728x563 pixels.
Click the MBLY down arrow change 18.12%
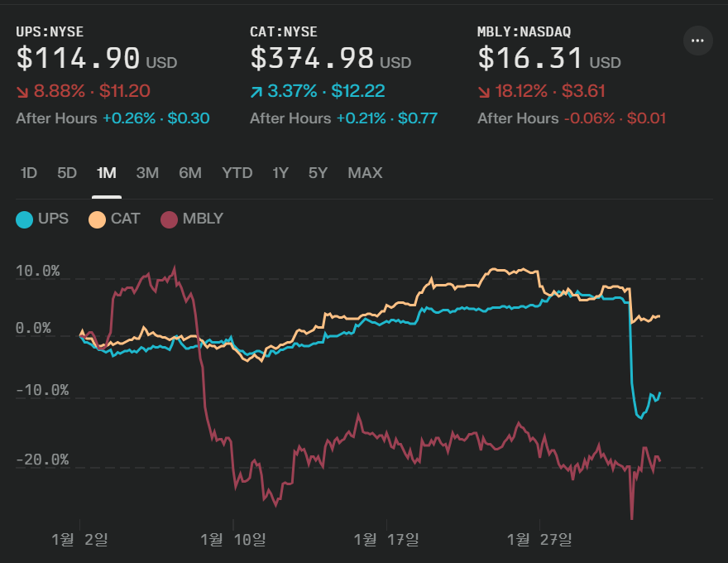[x=513, y=91]
